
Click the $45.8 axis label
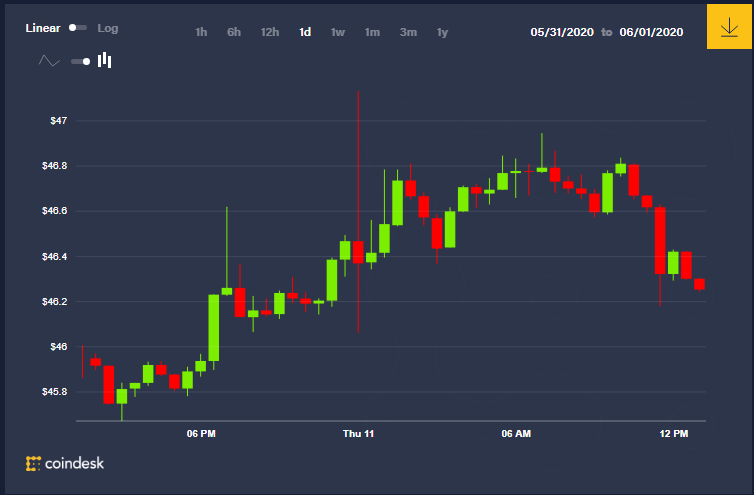coord(54,392)
